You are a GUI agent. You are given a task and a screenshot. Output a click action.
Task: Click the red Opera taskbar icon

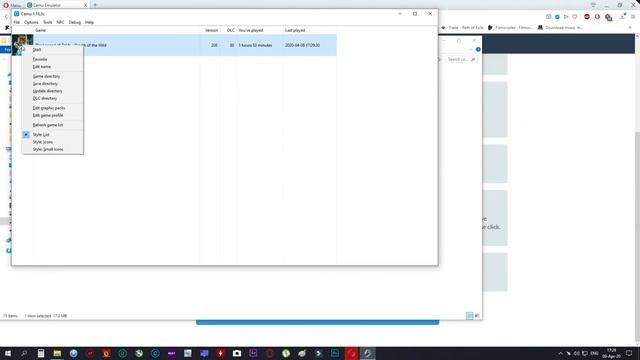point(351,353)
